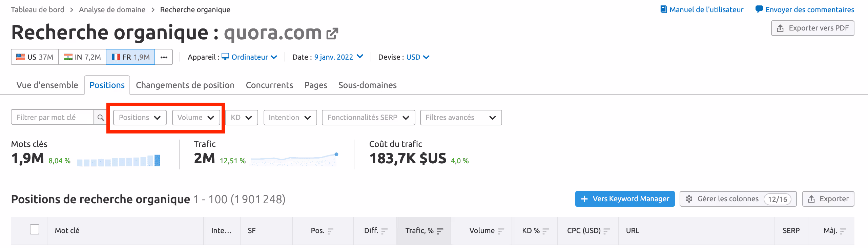Click the Exporter button above table
The width and height of the screenshot is (868, 248).
point(828,199)
